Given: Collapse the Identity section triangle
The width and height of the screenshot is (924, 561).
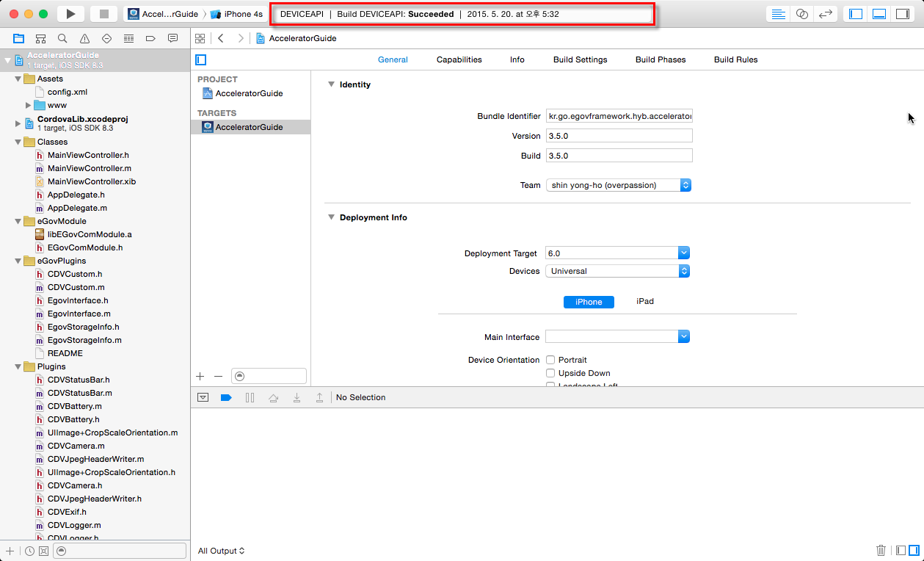Looking at the screenshot, I should click(x=331, y=84).
